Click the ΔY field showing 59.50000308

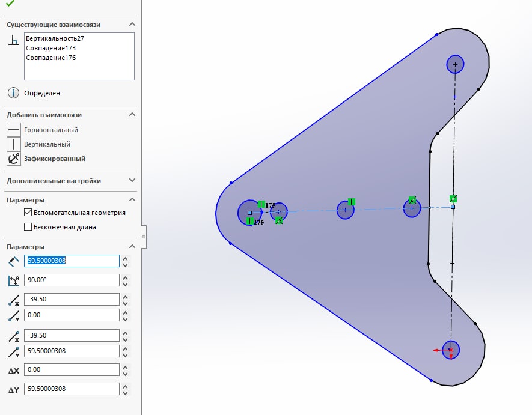click(x=72, y=389)
